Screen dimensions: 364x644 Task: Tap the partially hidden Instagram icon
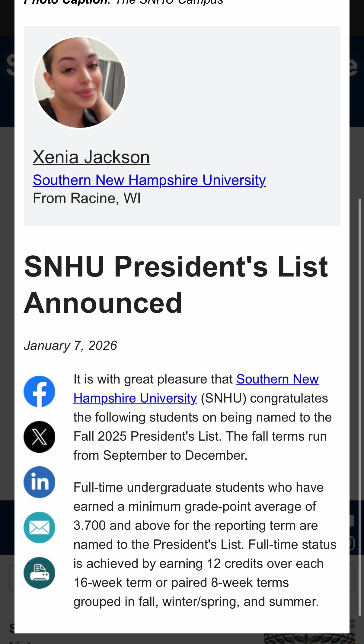pos(352,543)
